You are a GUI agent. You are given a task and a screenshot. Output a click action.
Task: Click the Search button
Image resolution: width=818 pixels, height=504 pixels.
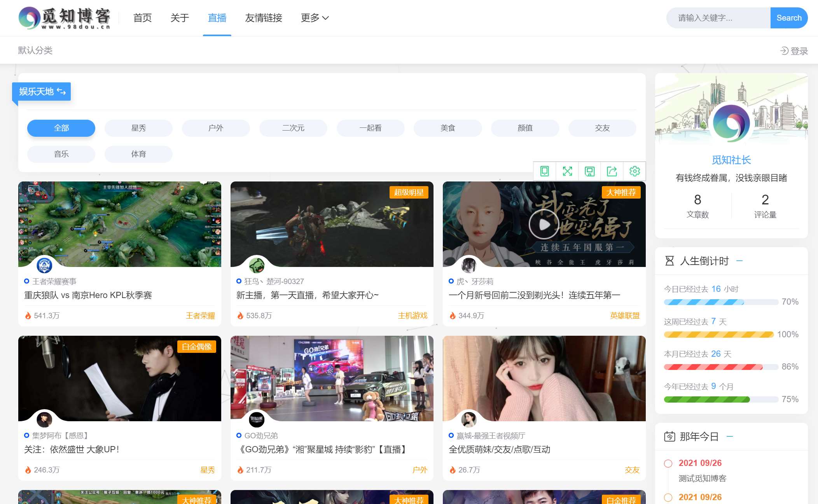pyautogui.click(x=789, y=18)
